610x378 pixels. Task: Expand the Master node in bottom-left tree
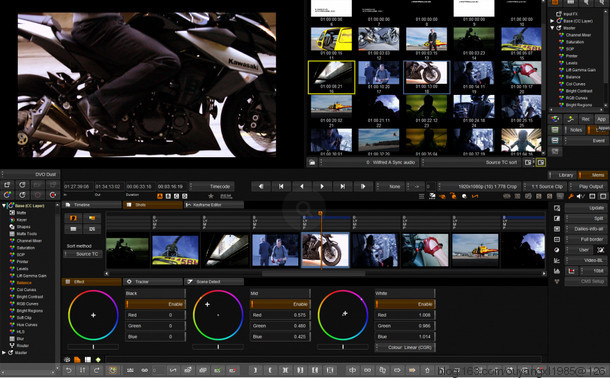(4, 353)
